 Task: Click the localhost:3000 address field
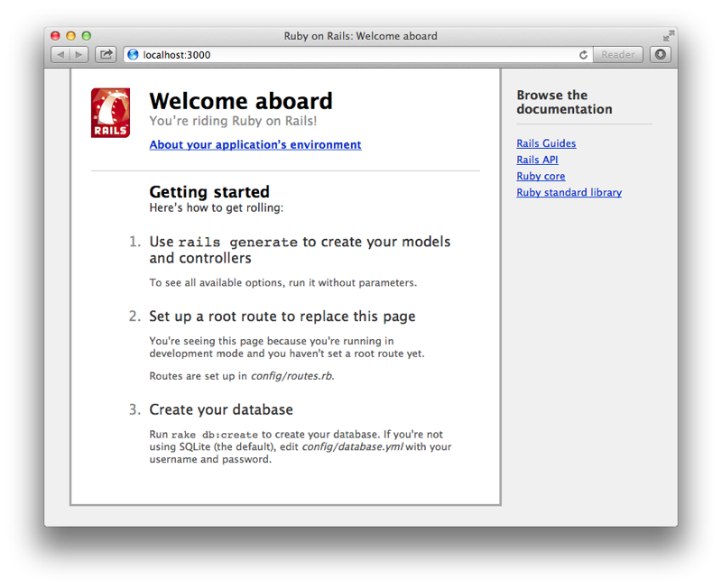(352, 55)
